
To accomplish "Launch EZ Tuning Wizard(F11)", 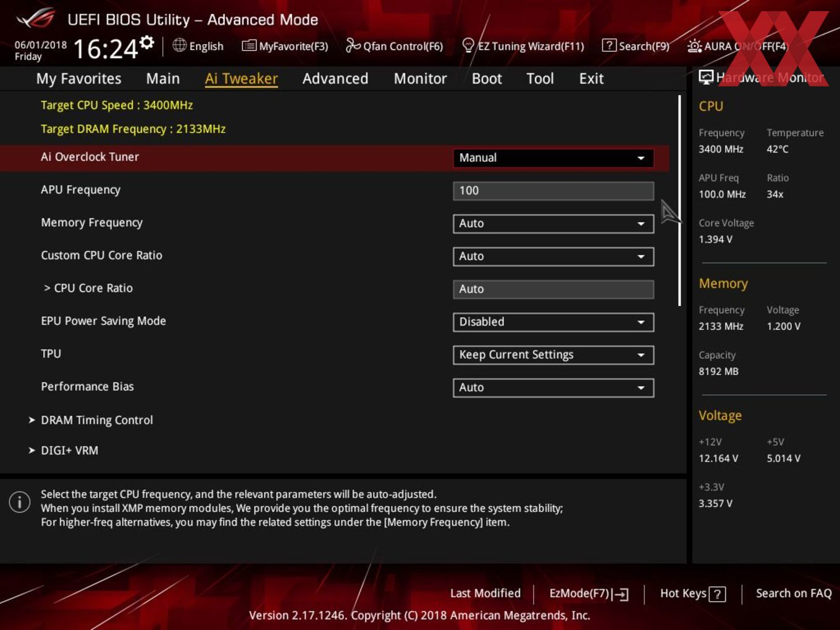I will pyautogui.click(x=523, y=46).
